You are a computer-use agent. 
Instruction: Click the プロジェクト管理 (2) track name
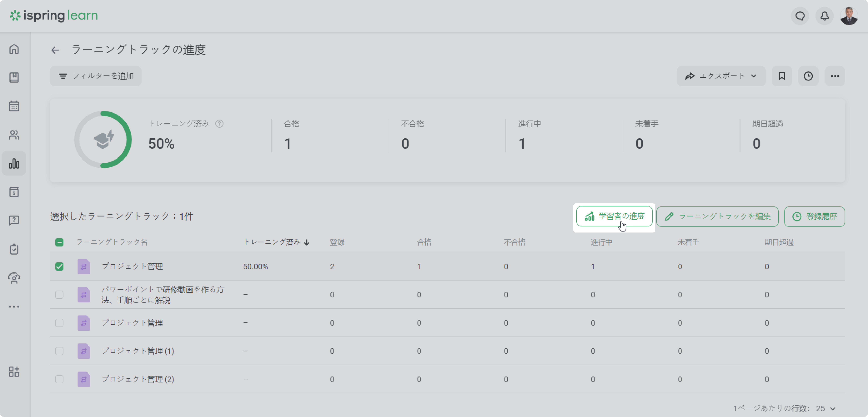point(138,379)
